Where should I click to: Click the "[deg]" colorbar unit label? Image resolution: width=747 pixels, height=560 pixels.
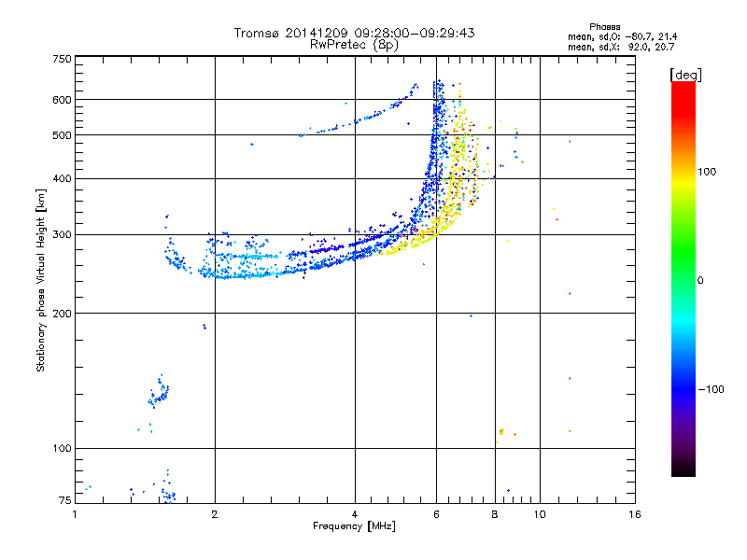[685, 75]
